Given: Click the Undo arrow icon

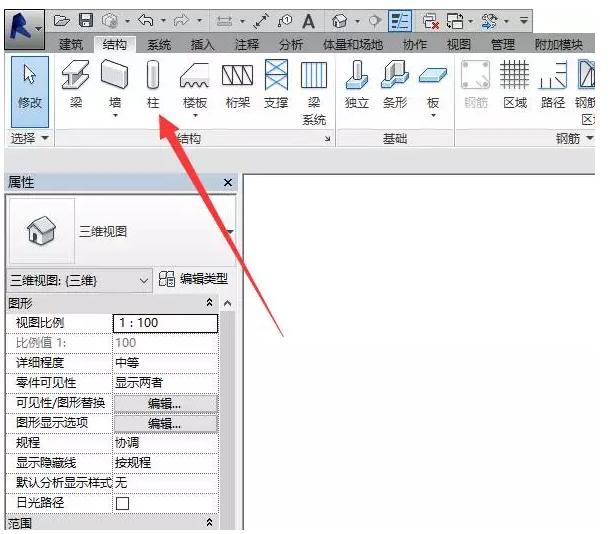Looking at the screenshot, I should [146, 20].
